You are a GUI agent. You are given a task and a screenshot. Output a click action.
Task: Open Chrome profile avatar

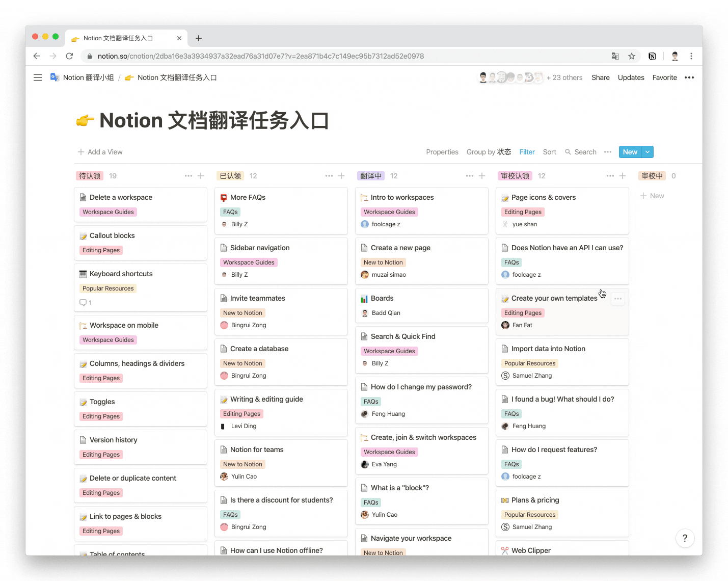pyautogui.click(x=675, y=56)
